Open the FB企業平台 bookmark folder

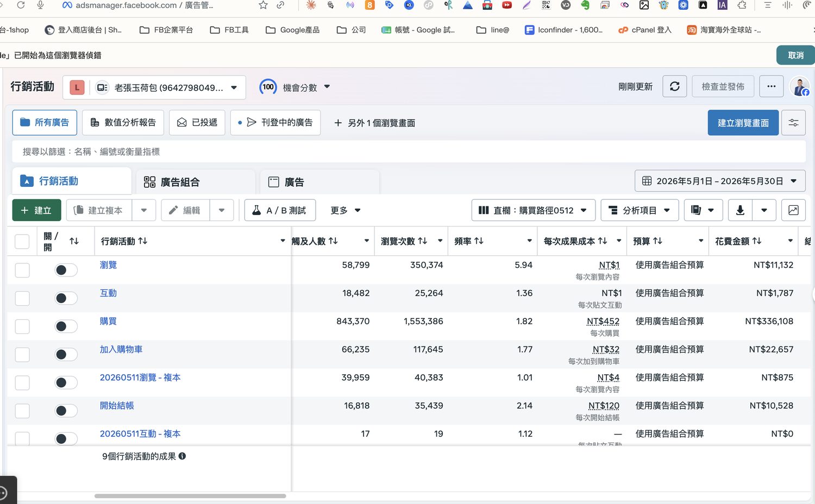coord(166,30)
